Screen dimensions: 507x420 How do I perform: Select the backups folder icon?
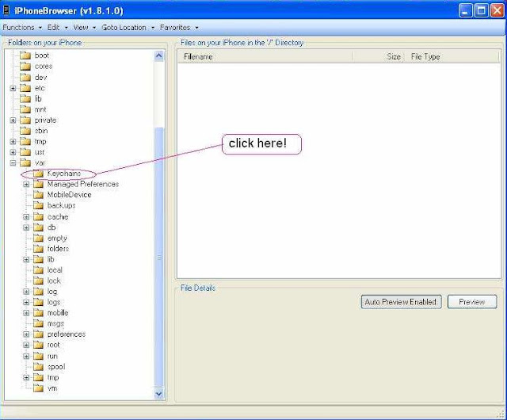39,205
